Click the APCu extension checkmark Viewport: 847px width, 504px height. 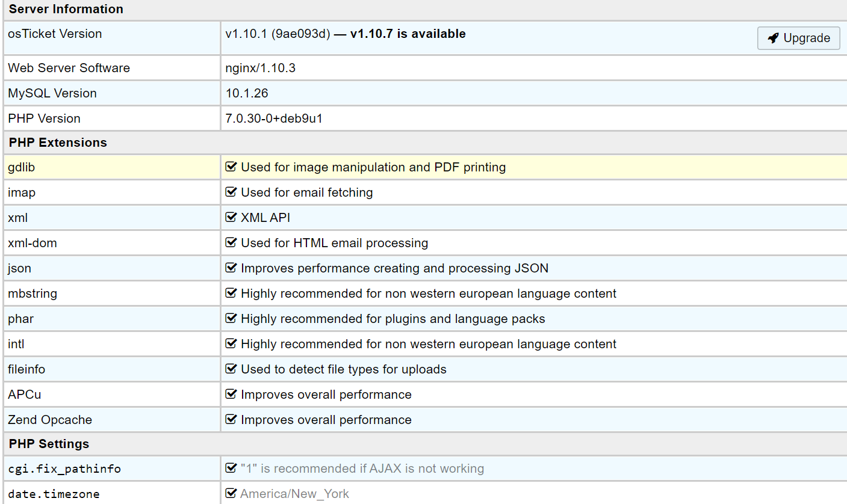click(x=231, y=394)
